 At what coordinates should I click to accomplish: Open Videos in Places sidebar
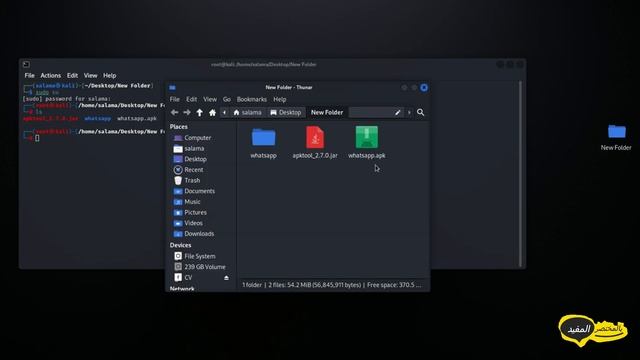pos(193,223)
